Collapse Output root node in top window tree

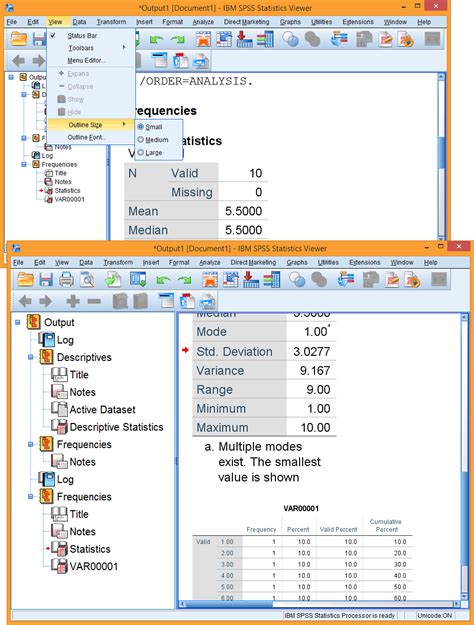(x=11, y=77)
